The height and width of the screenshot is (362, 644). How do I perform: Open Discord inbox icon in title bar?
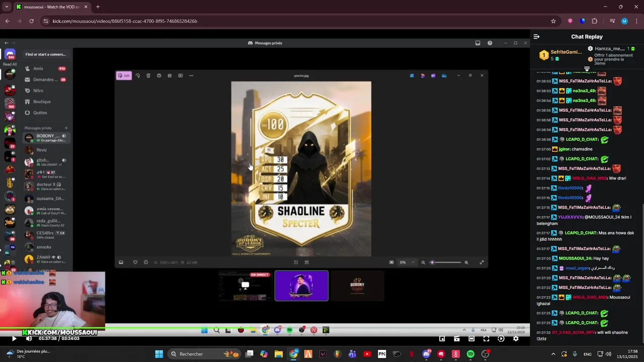tap(478, 43)
